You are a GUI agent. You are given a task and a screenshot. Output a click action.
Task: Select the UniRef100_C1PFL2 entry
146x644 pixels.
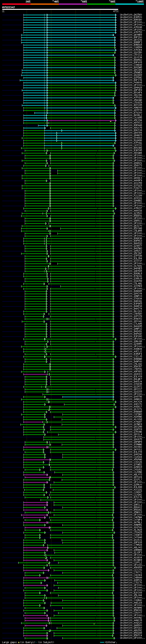131,562
